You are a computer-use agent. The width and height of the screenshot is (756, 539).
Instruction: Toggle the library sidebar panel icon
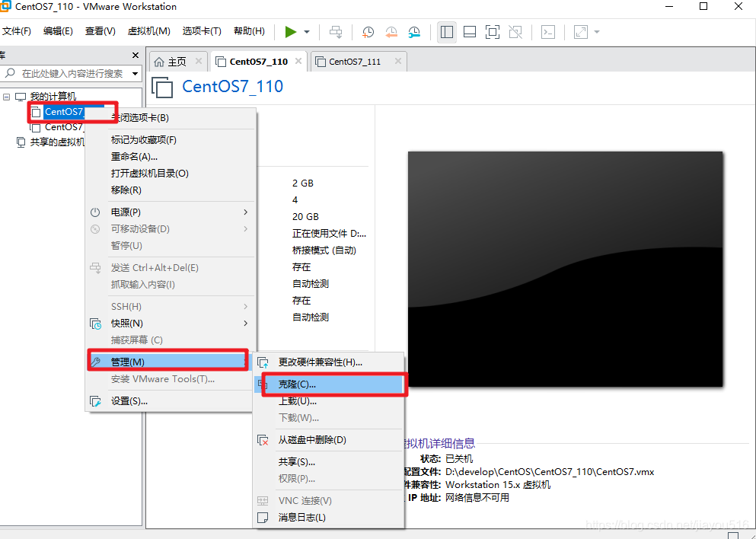tap(447, 32)
